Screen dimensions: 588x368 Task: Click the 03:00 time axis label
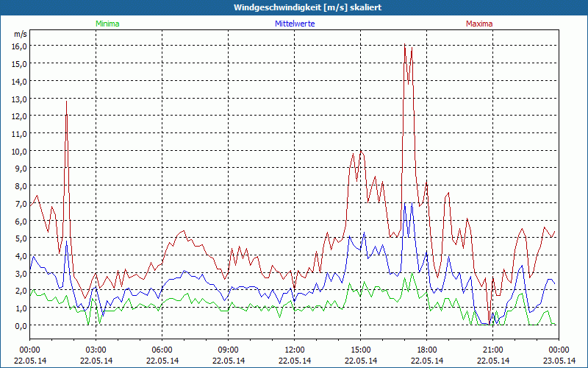point(96,350)
